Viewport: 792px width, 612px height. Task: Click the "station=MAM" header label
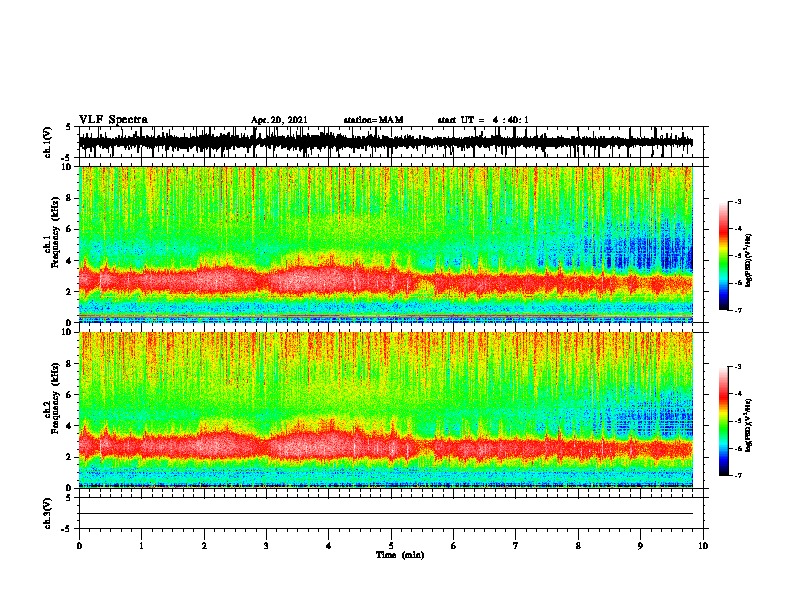(374, 120)
